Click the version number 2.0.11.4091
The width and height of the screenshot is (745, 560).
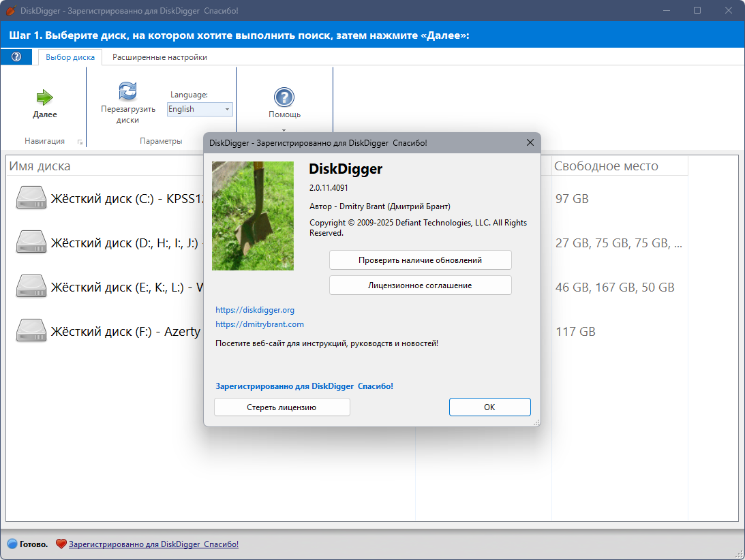(x=329, y=187)
